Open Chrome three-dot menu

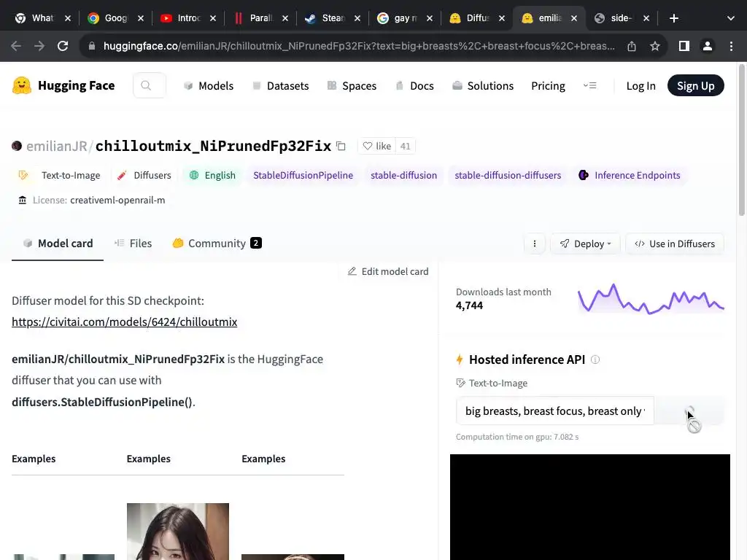click(731, 46)
